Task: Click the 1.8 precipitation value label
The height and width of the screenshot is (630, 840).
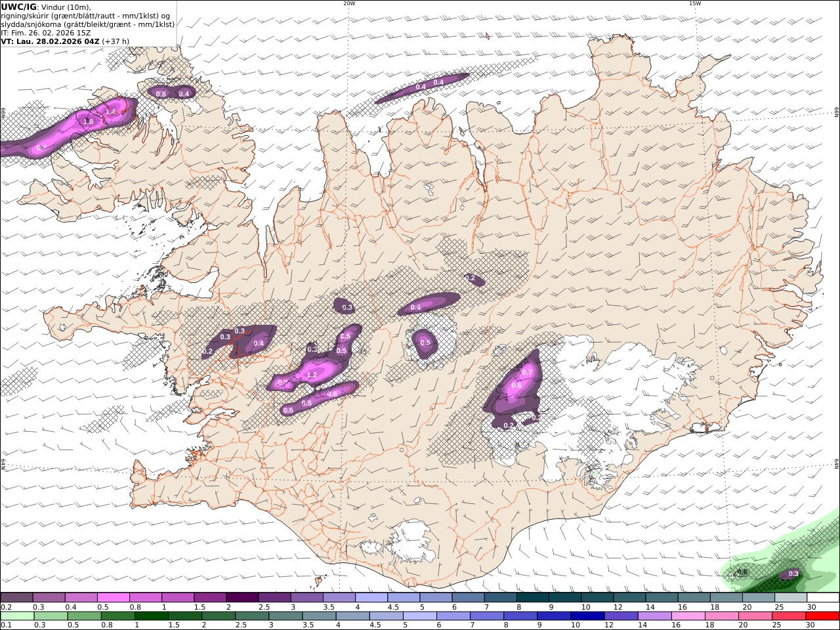Action: coord(88,121)
